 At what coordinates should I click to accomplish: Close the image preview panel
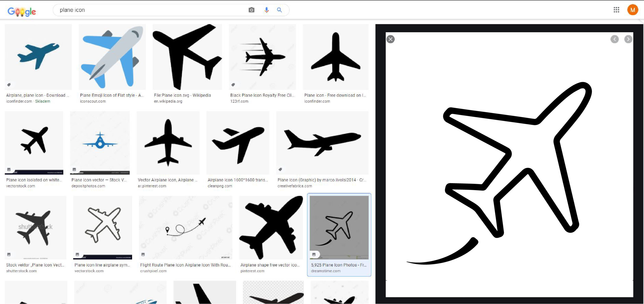tap(390, 39)
